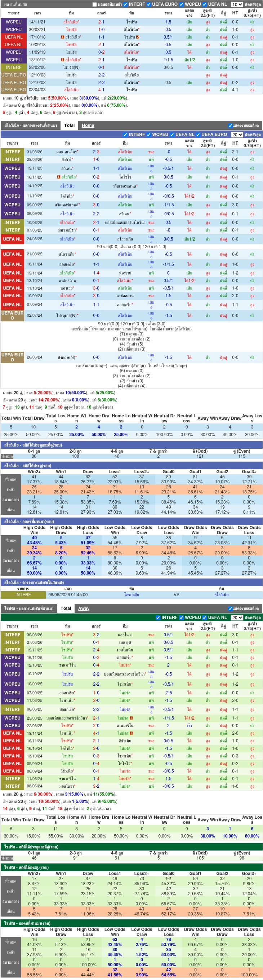Click red card icon in 13/10/12 WCPEU row

tap(63, 60)
